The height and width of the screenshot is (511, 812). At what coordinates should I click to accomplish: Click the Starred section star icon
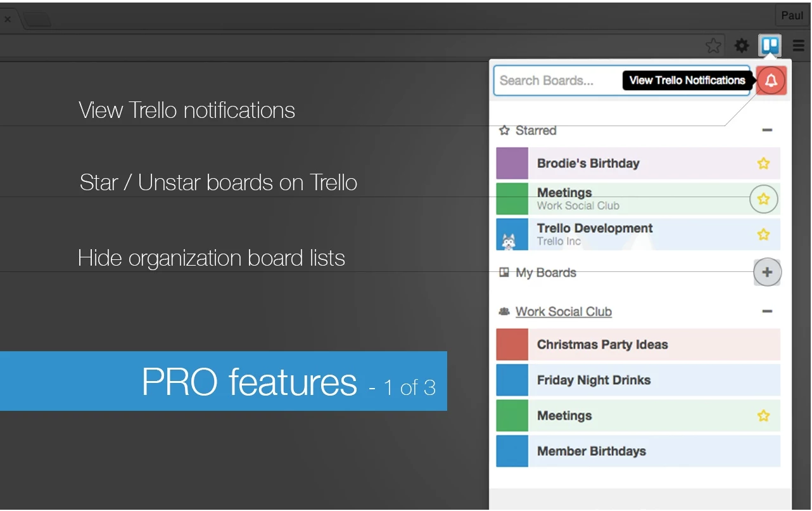[x=505, y=131]
